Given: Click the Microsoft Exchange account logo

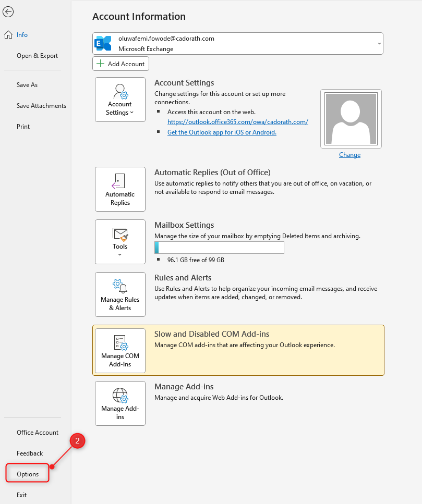Looking at the screenshot, I should pyautogui.click(x=103, y=43).
